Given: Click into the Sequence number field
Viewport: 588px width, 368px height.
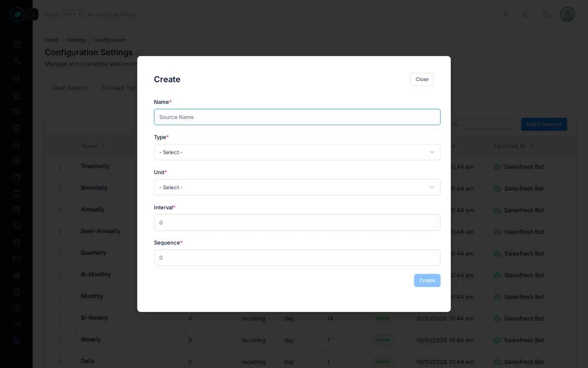Looking at the screenshot, I should 297,258.
